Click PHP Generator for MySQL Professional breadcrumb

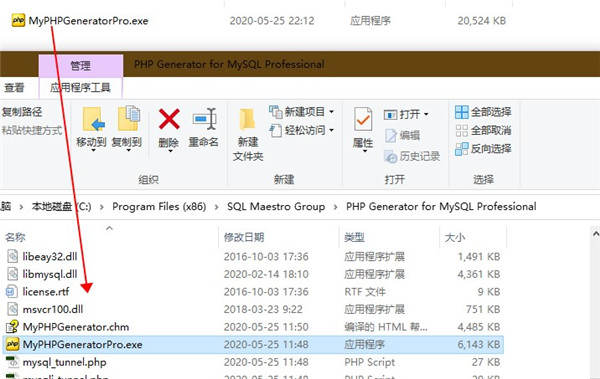tap(441, 207)
